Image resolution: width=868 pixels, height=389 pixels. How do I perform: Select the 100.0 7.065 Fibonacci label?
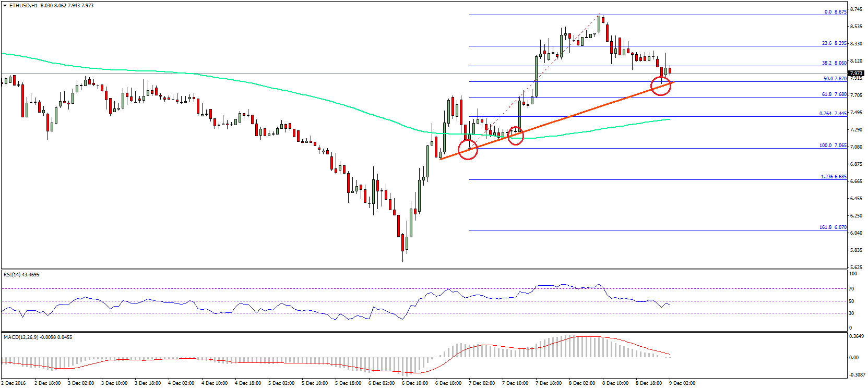coord(833,145)
